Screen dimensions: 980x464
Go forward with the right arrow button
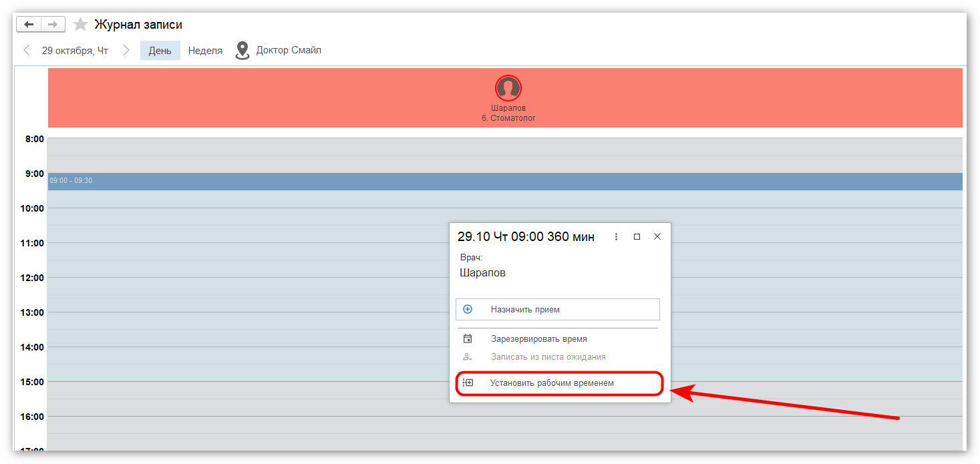coord(53,25)
